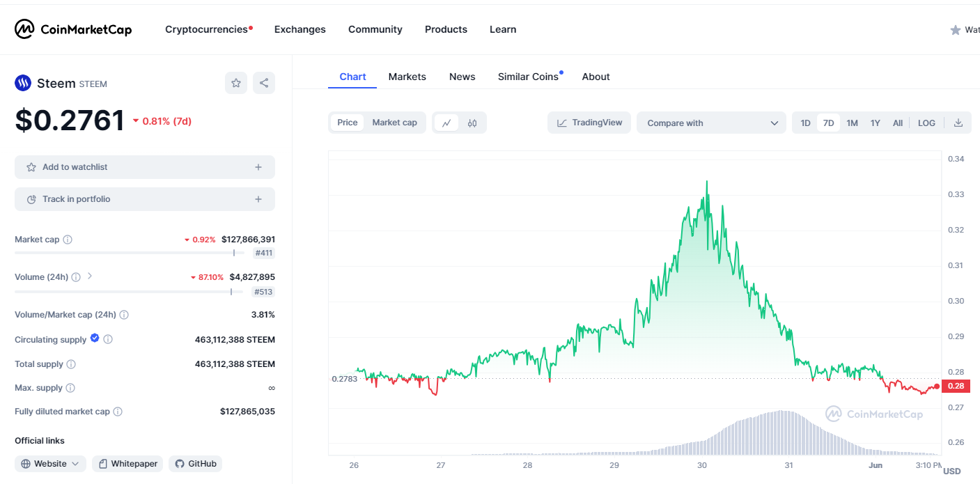The image size is (980, 484).
Task: Click the Market cap rank slider
Action: pos(234,253)
